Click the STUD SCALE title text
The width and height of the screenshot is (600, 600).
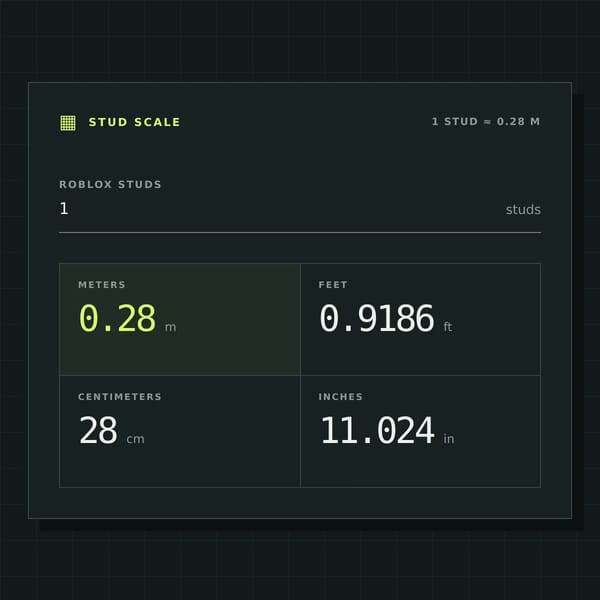134,122
